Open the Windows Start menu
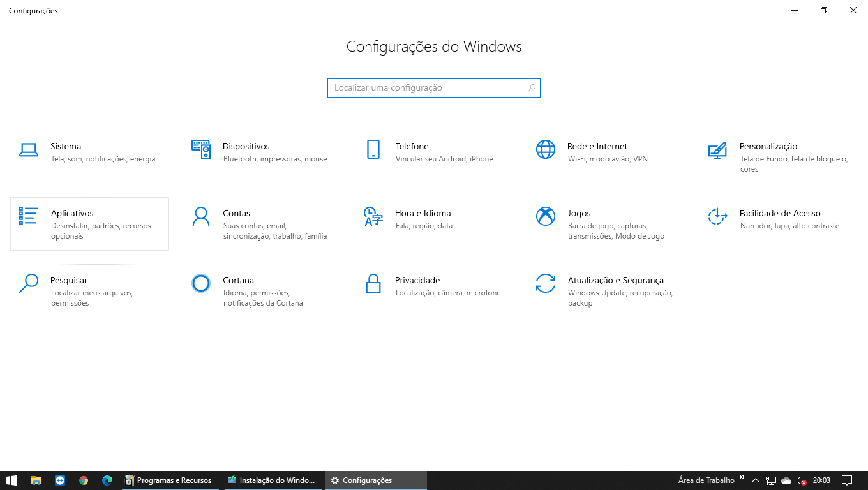This screenshot has width=868, height=490. (11, 480)
